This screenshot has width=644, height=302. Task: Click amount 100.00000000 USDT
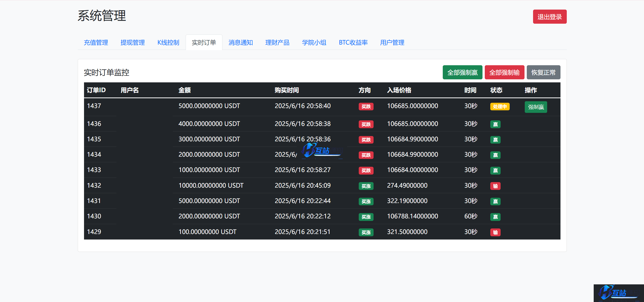pos(208,232)
